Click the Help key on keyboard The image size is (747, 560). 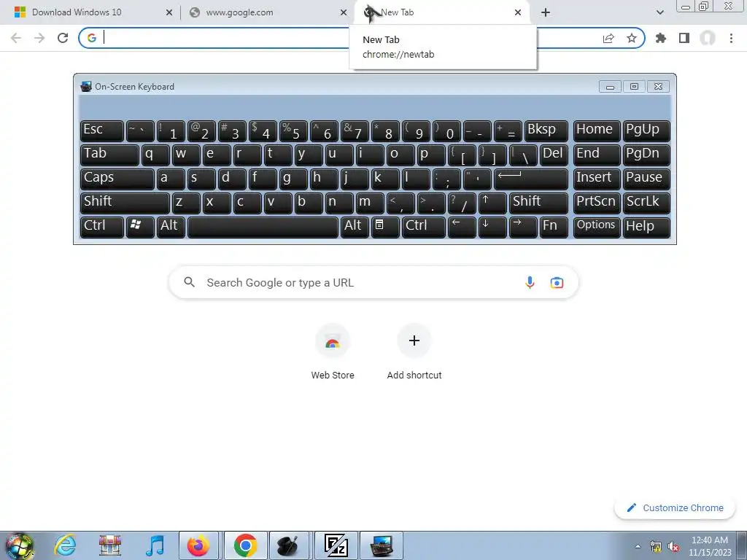[646, 227]
